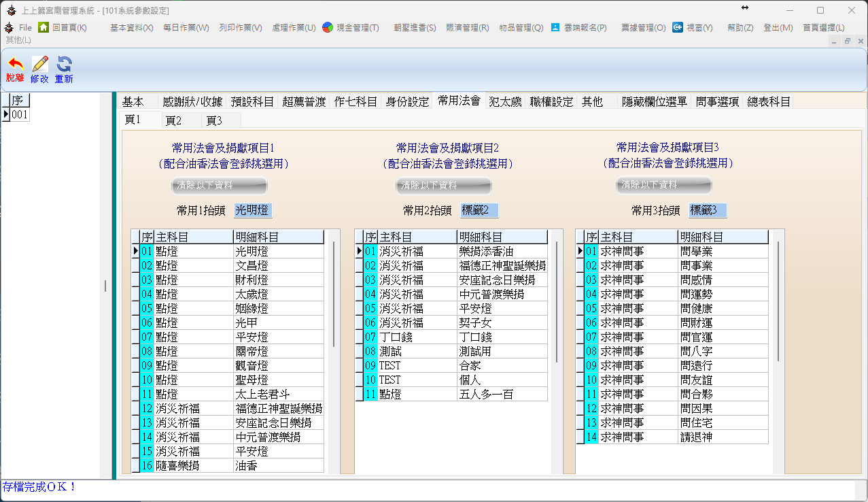Image resolution: width=868 pixels, height=502 pixels.
Task: Click the 常用2抬頭 field containing 標籤2
Action: (479, 211)
